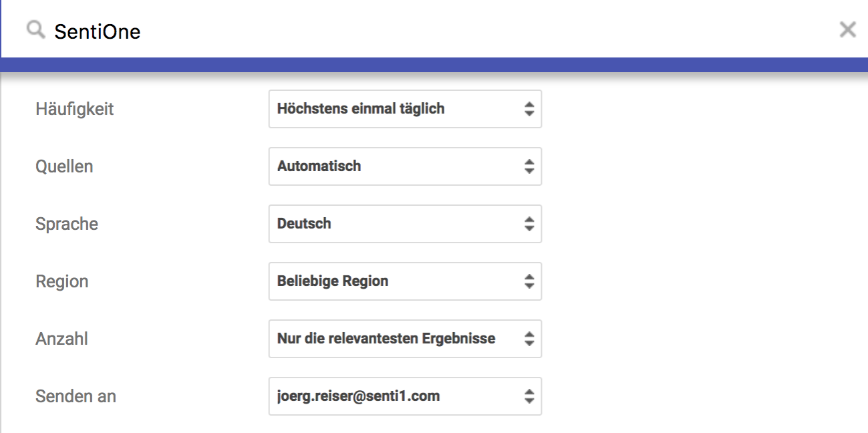Click the arrows icon beside Deutsch
Screen dimensions: 868x433
[529, 224]
